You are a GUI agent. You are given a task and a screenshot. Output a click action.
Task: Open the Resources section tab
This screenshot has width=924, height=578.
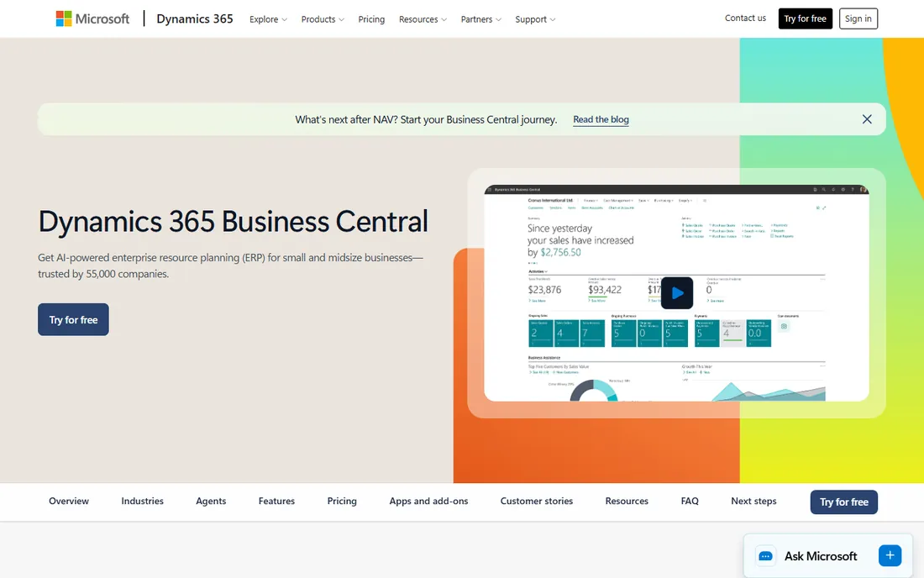click(627, 501)
